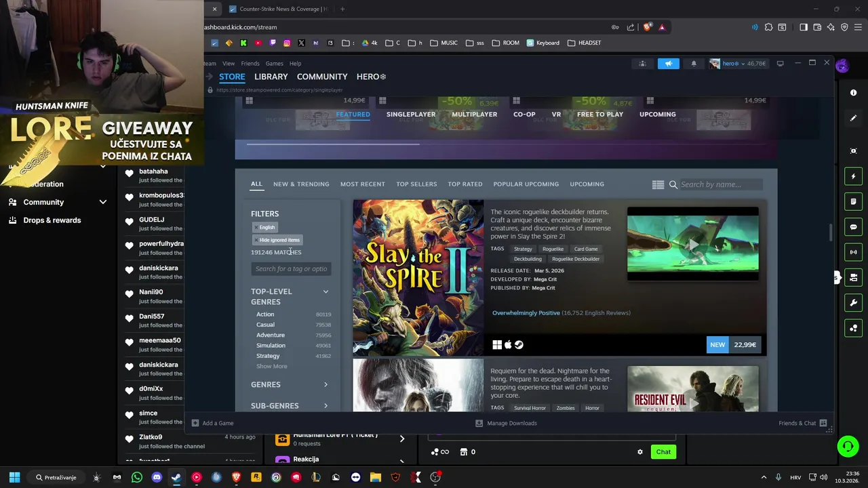Expand the Sub-Genres filter section
The height and width of the screenshot is (488, 868).
325,406
